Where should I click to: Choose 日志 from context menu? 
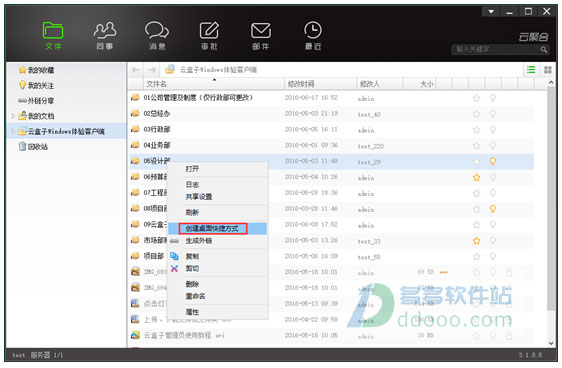(x=218, y=185)
